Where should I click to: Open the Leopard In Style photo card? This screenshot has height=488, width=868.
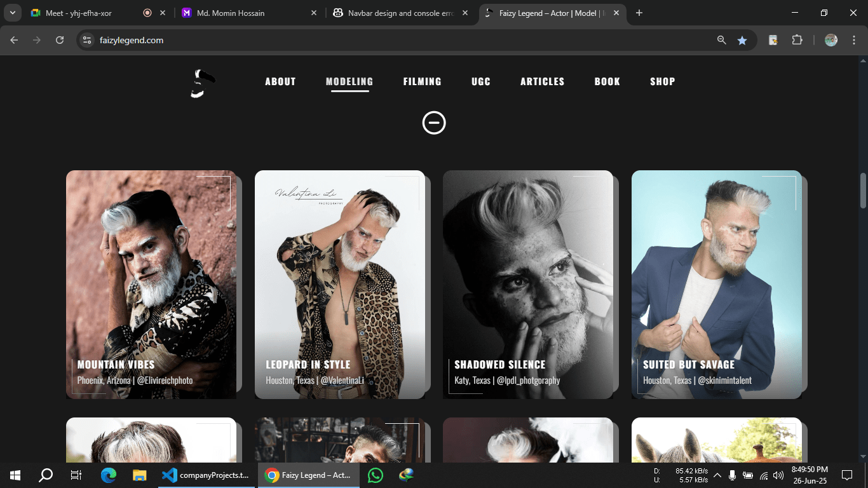340,285
